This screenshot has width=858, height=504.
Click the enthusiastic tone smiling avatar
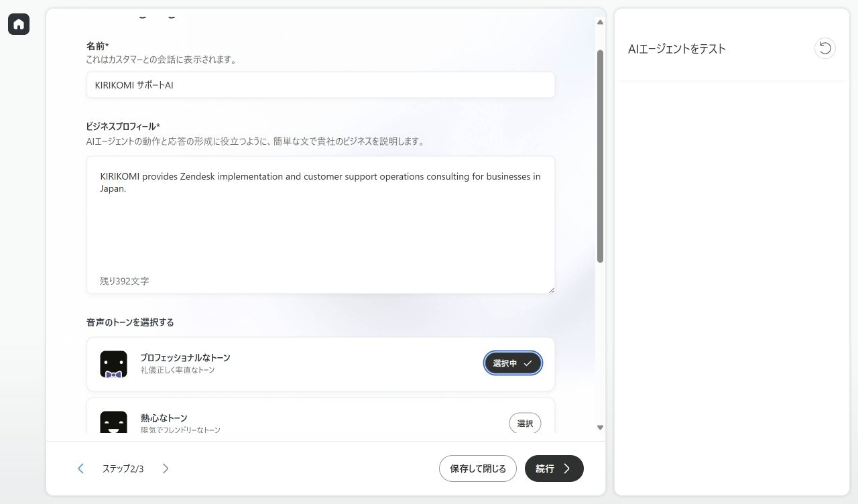tap(113, 422)
